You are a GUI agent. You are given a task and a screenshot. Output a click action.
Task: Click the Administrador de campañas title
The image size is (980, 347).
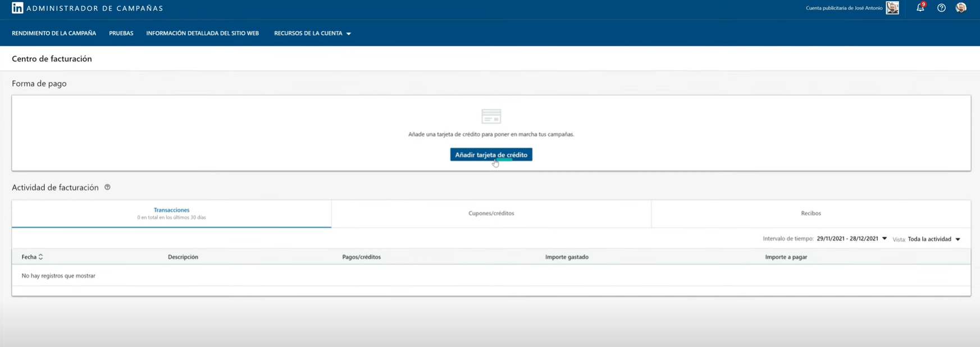pyautogui.click(x=95, y=8)
